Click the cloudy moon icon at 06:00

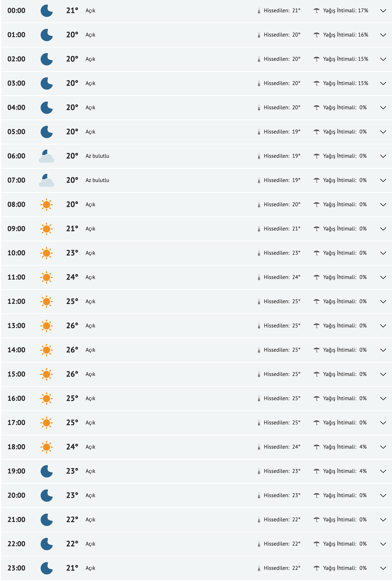pyautogui.click(x=47, y=156)
